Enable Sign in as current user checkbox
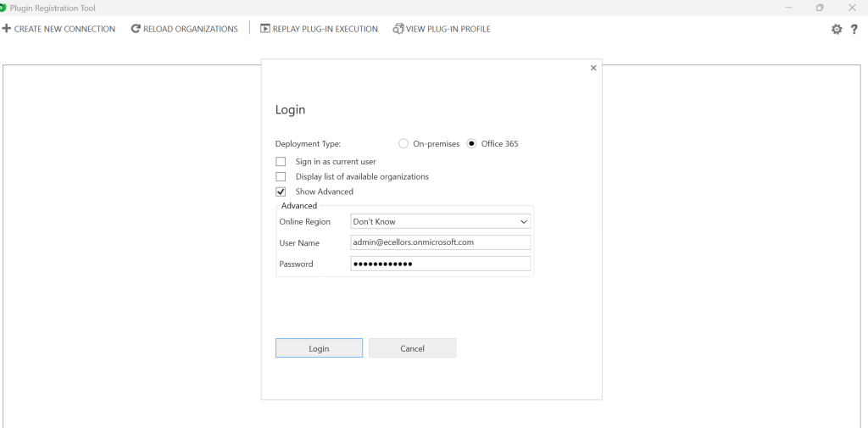 [281, 162]
